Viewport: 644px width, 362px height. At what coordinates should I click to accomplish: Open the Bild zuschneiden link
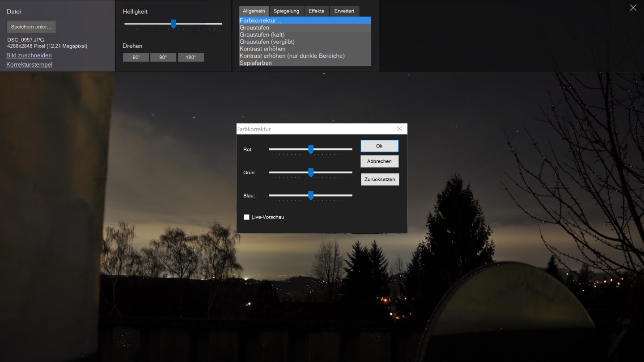(x=29, y=55)
